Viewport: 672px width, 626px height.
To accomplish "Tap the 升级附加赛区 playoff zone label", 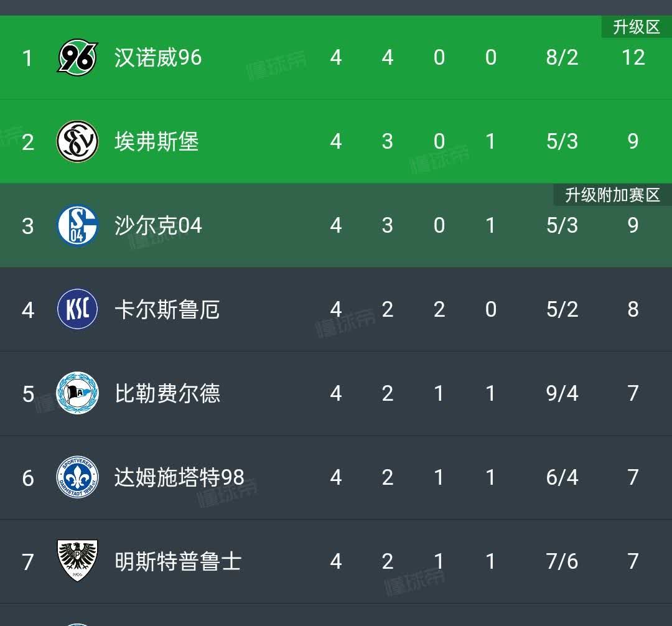I will point(612,195).
